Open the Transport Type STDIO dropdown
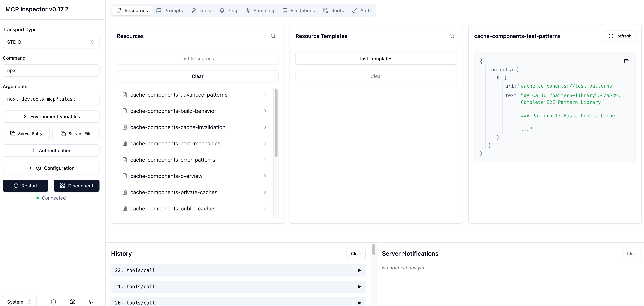644x306 pixels. pos(51,42)
